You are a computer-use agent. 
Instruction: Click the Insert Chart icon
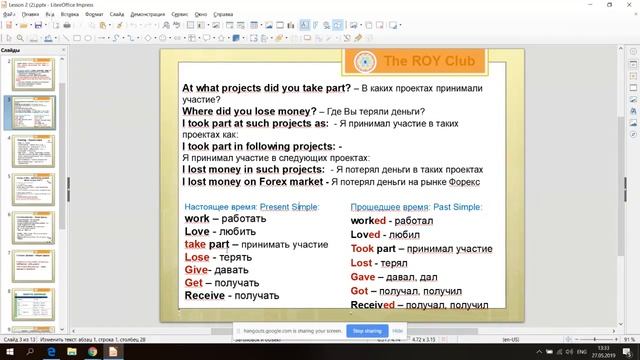(x=291, y=25)
